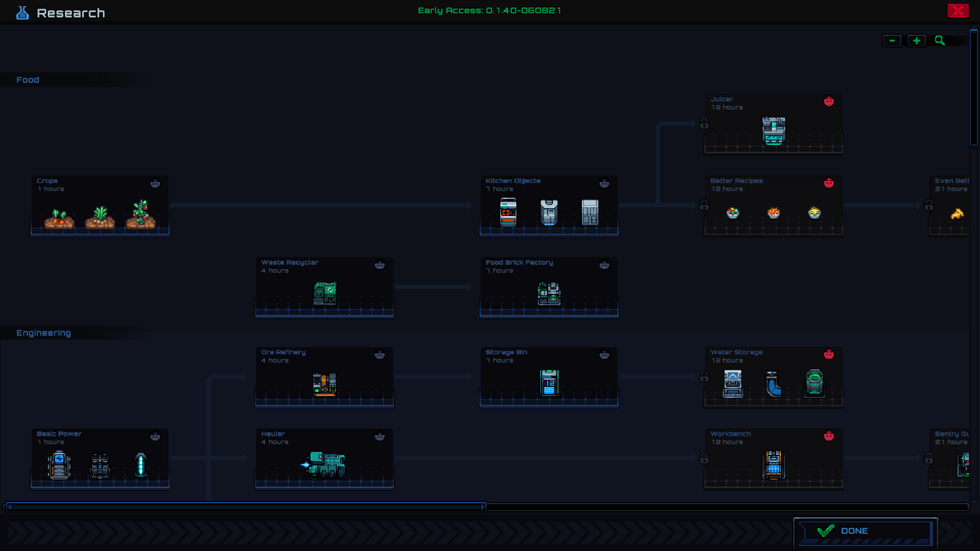Click the Ore Refinery machine icon
Image resolution: width=980 pixels, height=551 pixels.
[x=325, y=384]
